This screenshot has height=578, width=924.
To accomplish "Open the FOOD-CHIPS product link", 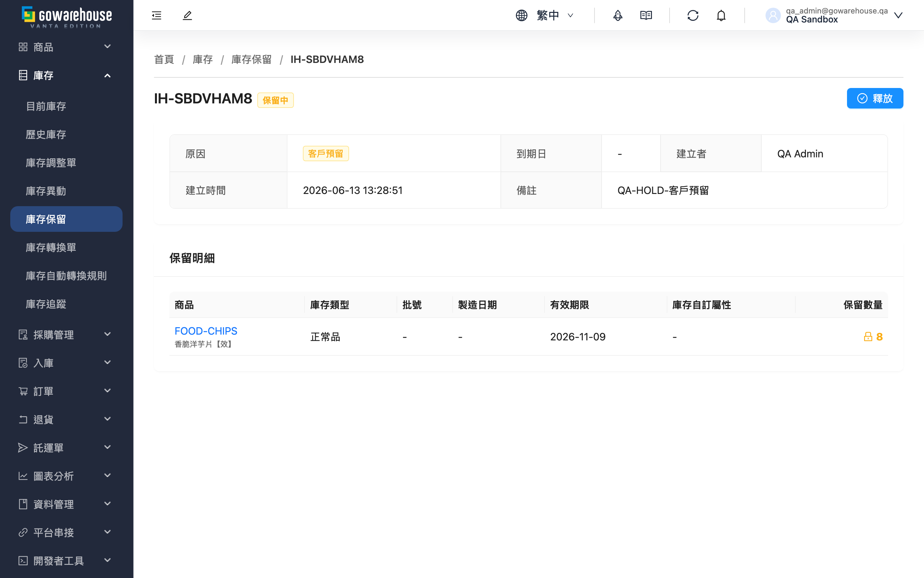I will (206, 331).
